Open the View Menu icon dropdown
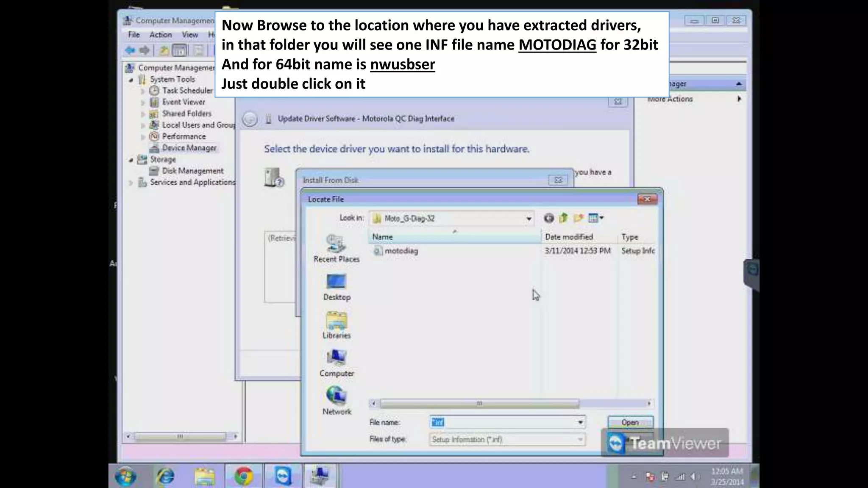 coord(596,218)
